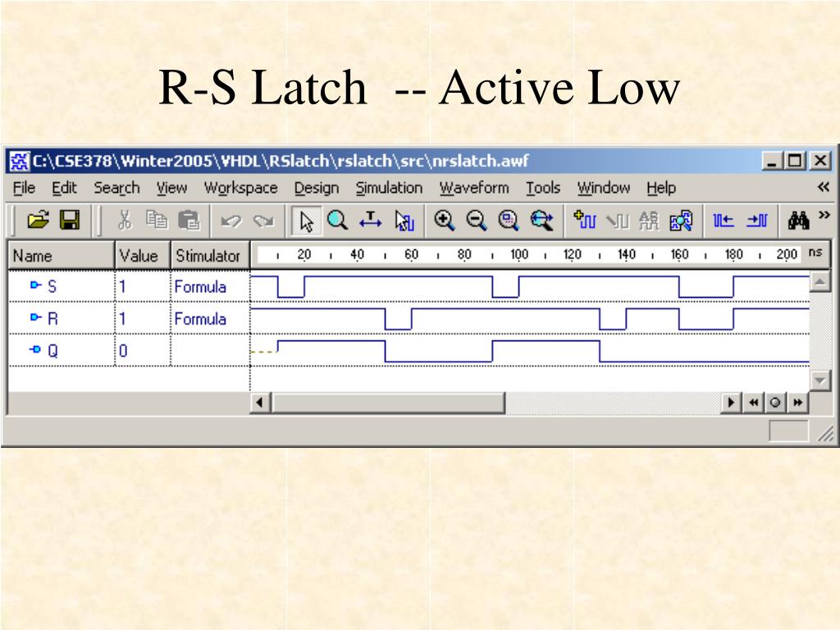Expand the menu bar overflow chevron
This screenshot has height=630, width=840.
click(824, 187)
